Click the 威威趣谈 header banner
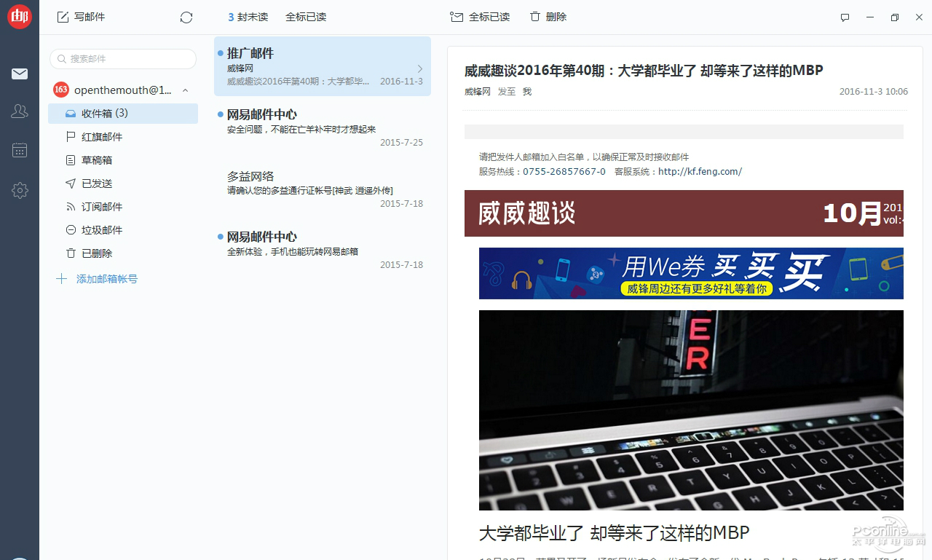932x560 pixels. 684,213
